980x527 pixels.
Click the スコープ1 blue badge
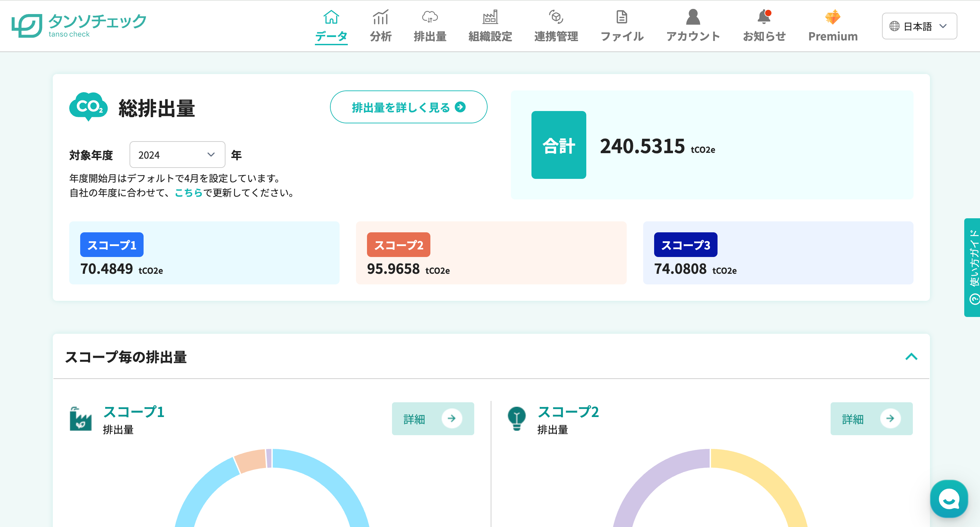point(112,245)
